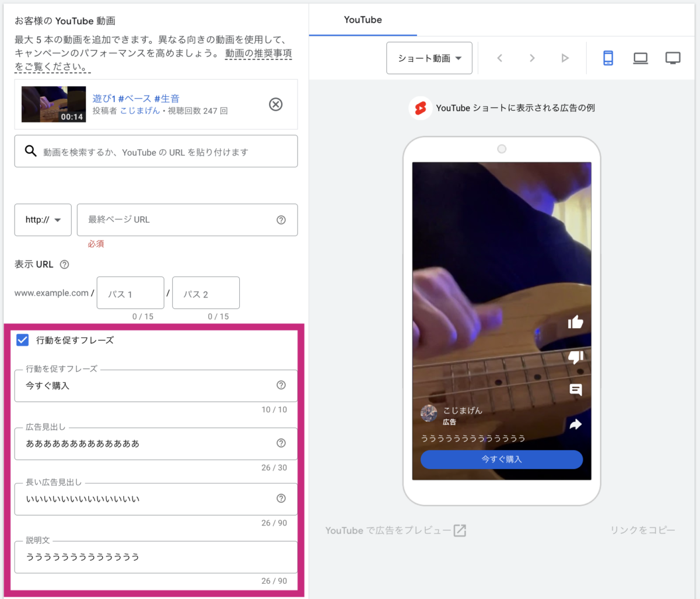700x599 pixels.
Task: Click the お客様の YouTube 動画 heading
Action: [x=65, y=21]
